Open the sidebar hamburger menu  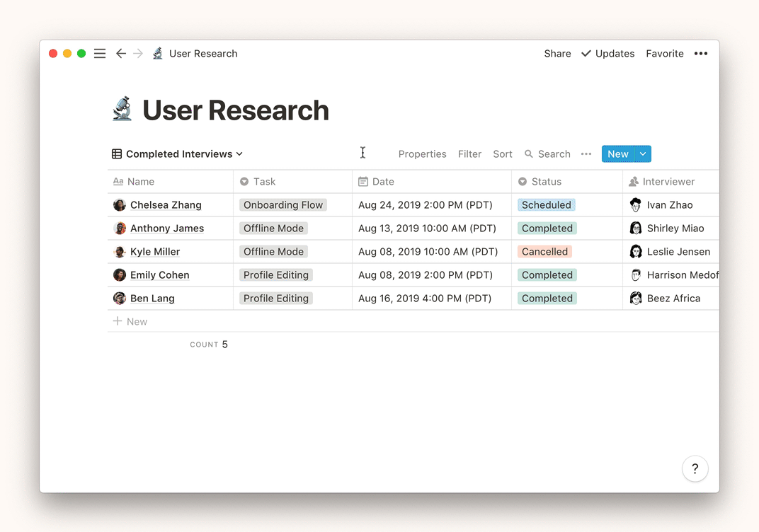click(100, 54)
